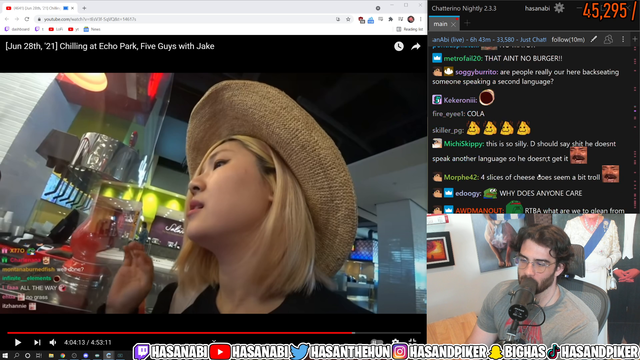Viewport: 640px width, 360px height.
Task: Click username Morphe42 in chat
Action: tap(461, 177)
